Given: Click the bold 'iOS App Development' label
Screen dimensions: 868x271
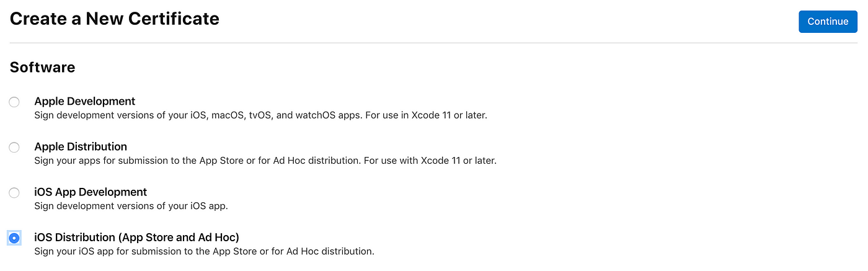Looking at the screenshot, I should click(x=91, y=192).
